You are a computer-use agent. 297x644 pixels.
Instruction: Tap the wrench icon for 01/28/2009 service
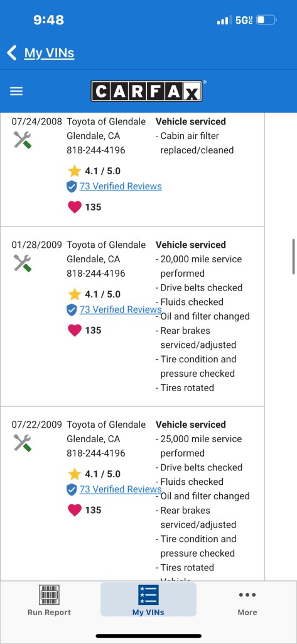coord(23,263)
